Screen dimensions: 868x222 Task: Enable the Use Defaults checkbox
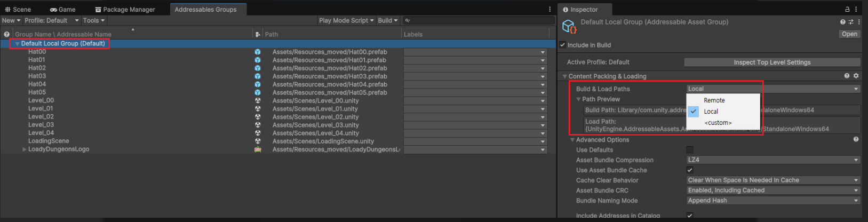690,149
